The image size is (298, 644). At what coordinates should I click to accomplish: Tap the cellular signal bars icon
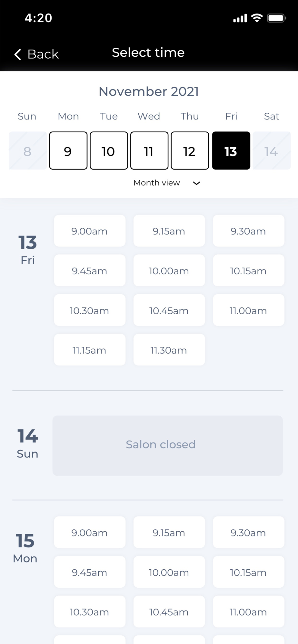tap(240, 18)
